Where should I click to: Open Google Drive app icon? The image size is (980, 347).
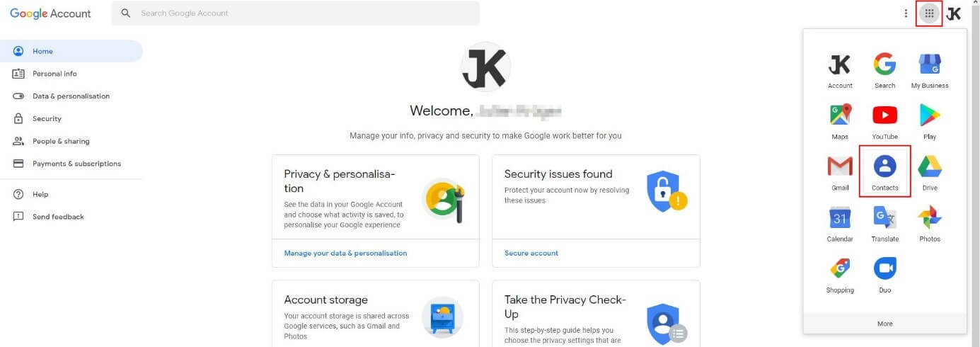coord(929,170)
